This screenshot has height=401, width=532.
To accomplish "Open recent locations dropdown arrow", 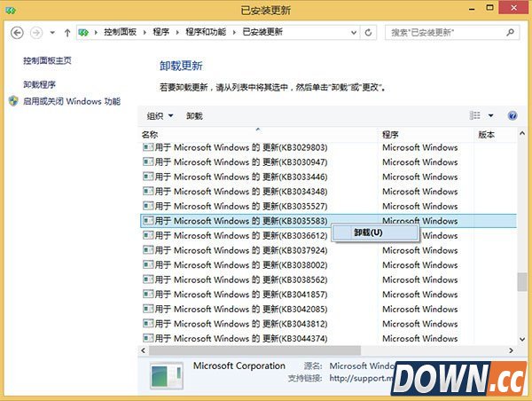I will pos(52,33).
